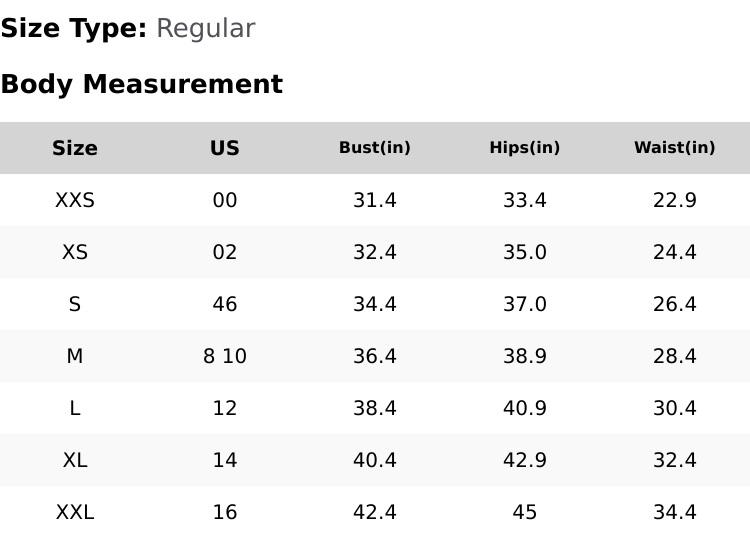Select the XXL size row label
This screenshot has height=538, width=750.
(x=75, y=512)
